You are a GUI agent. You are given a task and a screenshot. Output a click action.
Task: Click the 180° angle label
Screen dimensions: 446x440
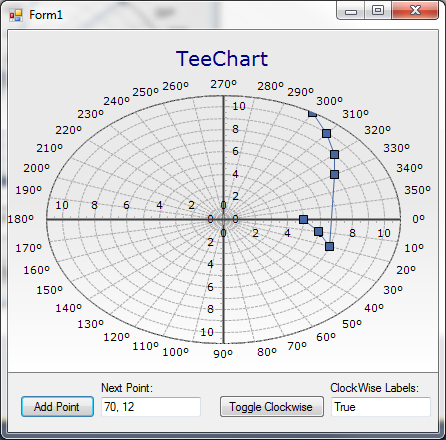[21, 219]
